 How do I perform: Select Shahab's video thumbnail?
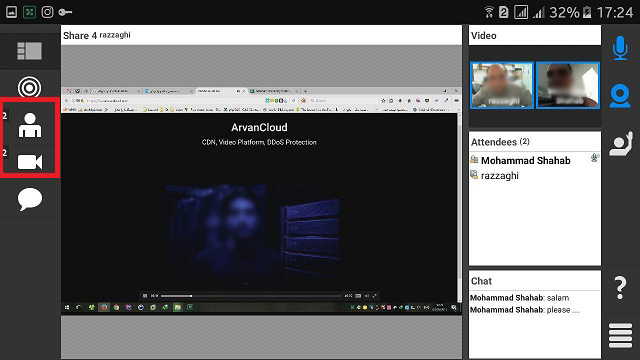tap(568, 85)
